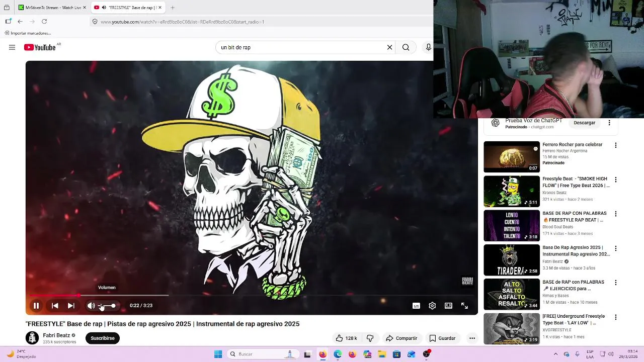Screen dimensions: 644x362
Task: Adjust the volume slider handle
Action: (x=113, y=306)
